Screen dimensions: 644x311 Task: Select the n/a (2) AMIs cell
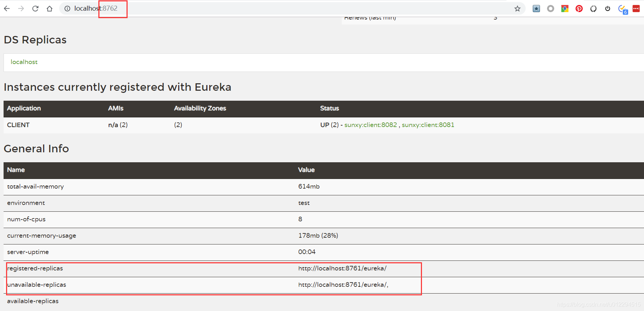tap(118, 125)
